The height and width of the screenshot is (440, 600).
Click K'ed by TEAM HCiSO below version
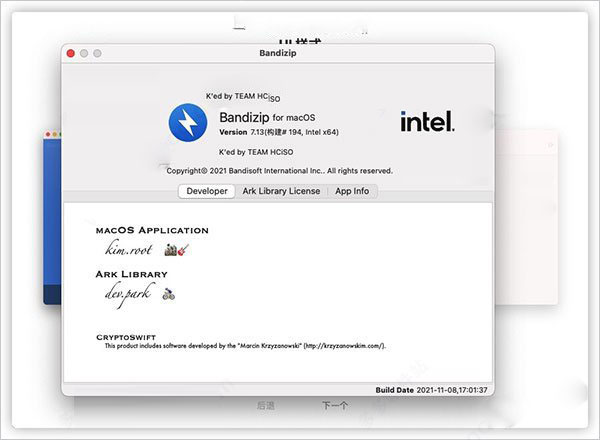coord(256,152)
